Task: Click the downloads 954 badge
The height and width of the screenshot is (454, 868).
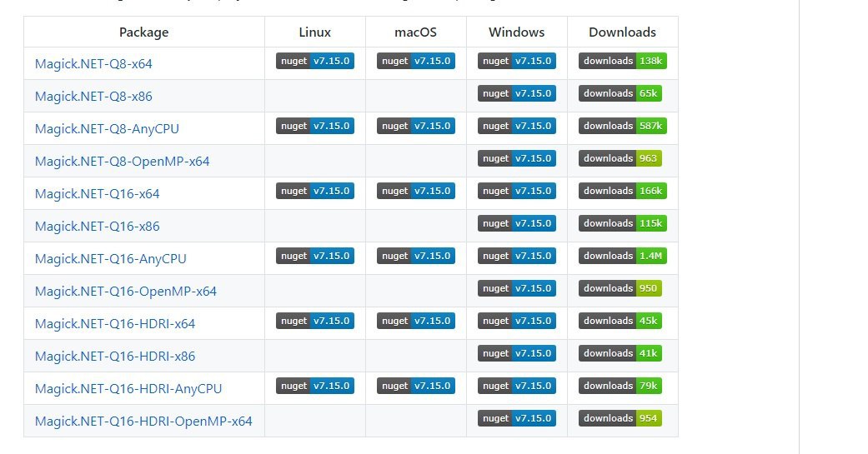Action: [620, 418]
